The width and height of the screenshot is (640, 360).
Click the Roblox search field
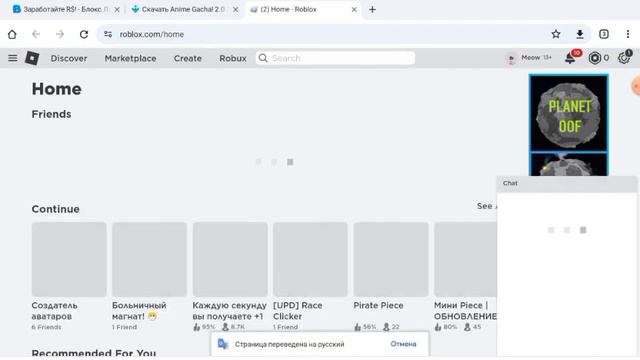click(x=335, y=58)
